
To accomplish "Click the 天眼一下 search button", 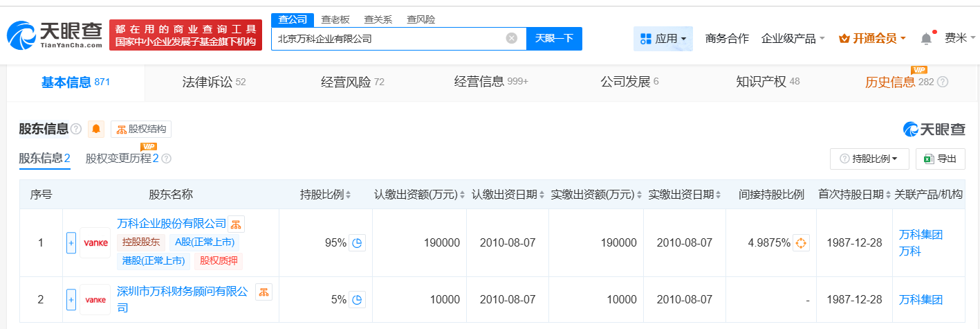I will (554, 39).
